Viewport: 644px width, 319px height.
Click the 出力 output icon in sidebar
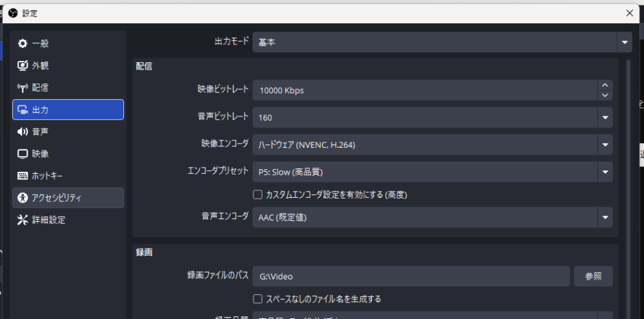[x=22, y=110]
